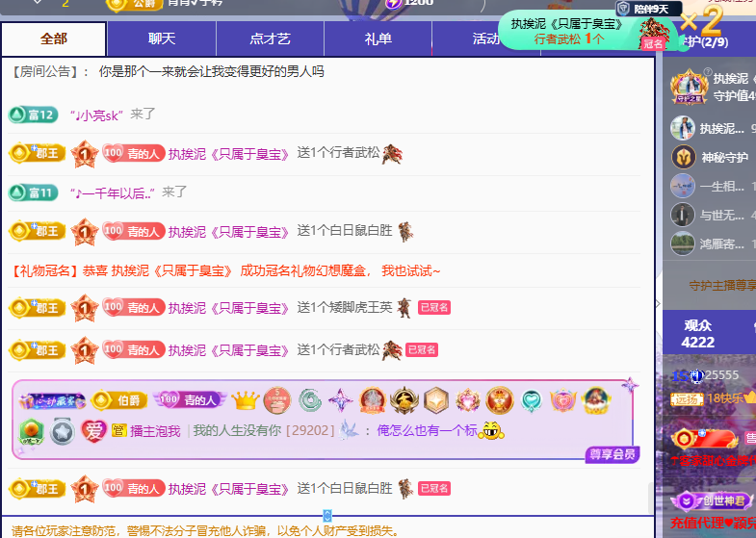Click the gold crown icon in the member message
756x538 pixels.
click(x=246, y=400)
